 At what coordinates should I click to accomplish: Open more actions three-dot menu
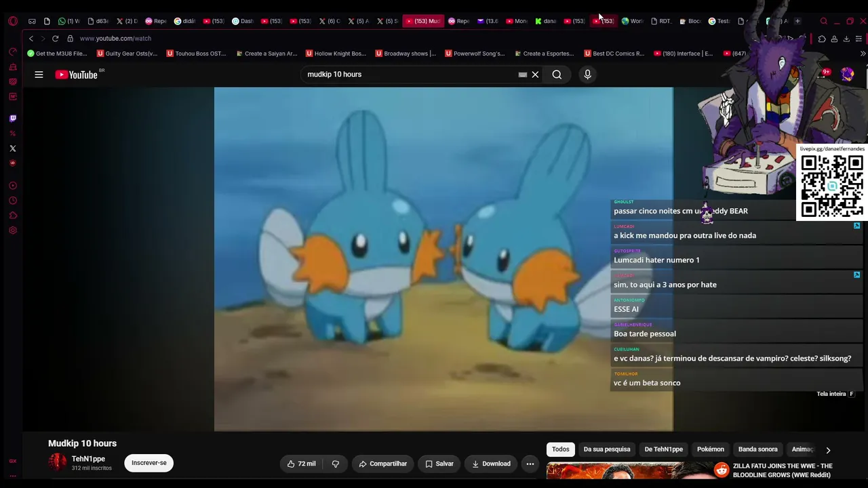point(530,464)
